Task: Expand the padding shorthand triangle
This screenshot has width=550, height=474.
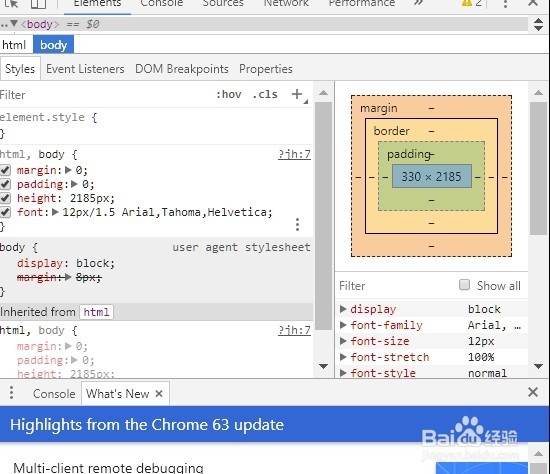Action: click(74, 184)
